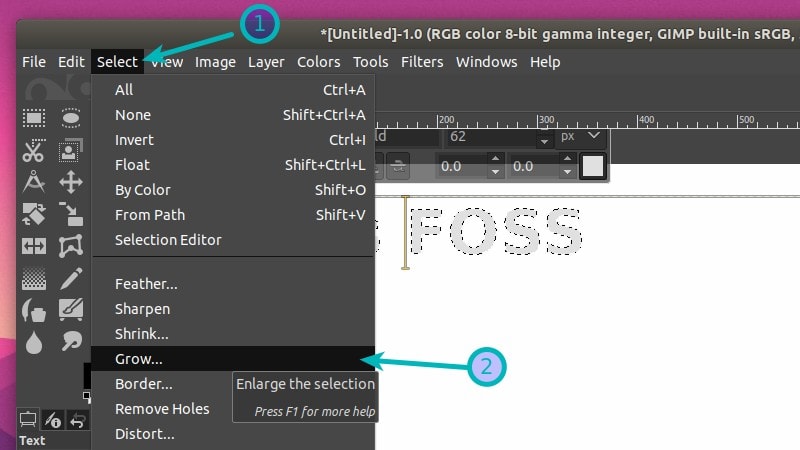Pick the Scissors Select tool
This screenshot has height=450, width=800.
[x=34, y=151]
